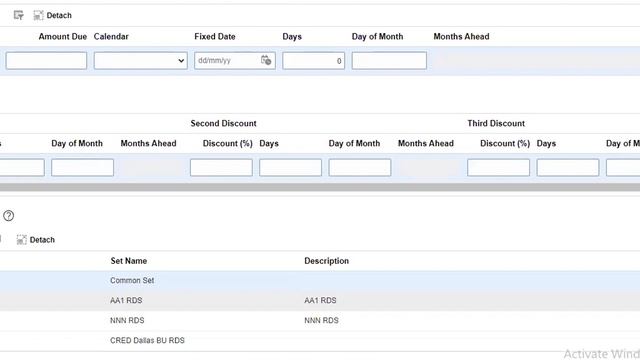Detach the Set Name table with the lower Detach button
The width and height of the screenshot is (640, 360).
click(x=36, y=240)
